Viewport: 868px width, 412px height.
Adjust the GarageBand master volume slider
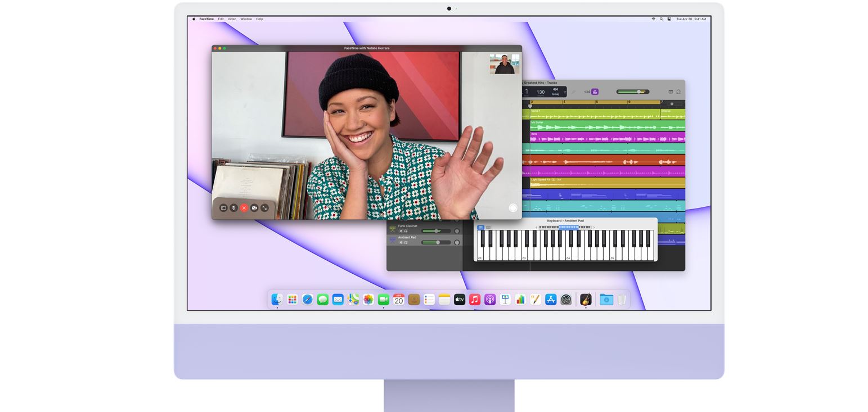pyautogui.click(x=638, y=92)
